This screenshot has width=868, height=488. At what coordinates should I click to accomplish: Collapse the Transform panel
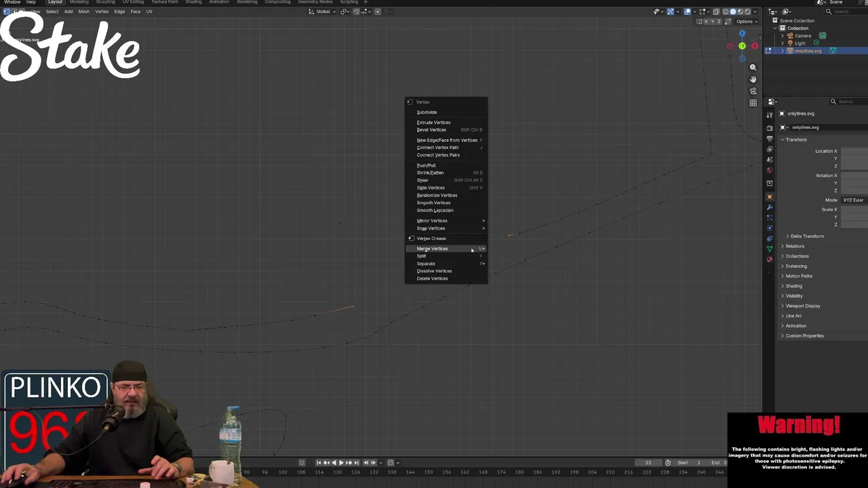795,140
